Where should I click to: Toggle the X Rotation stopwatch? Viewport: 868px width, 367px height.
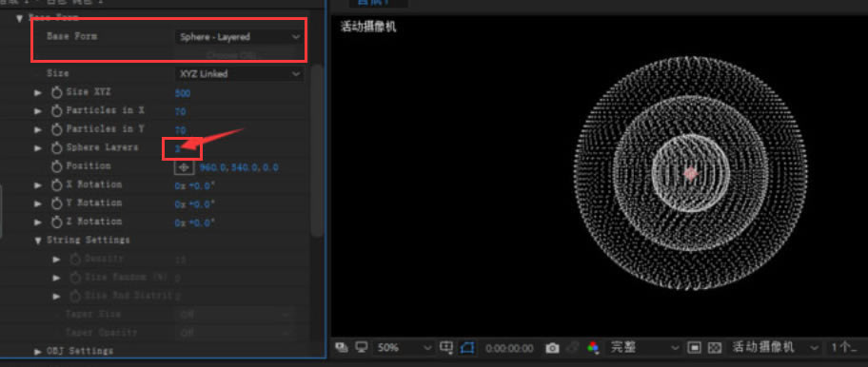56,184
